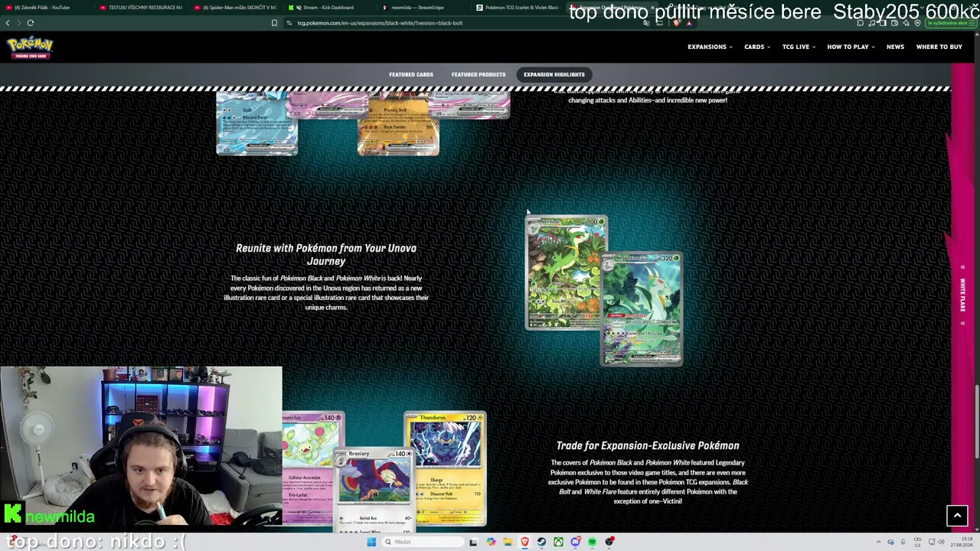The image size is (980, 551).
Task: Click the Reuniclus card image
Action: (x=312, y=468)
